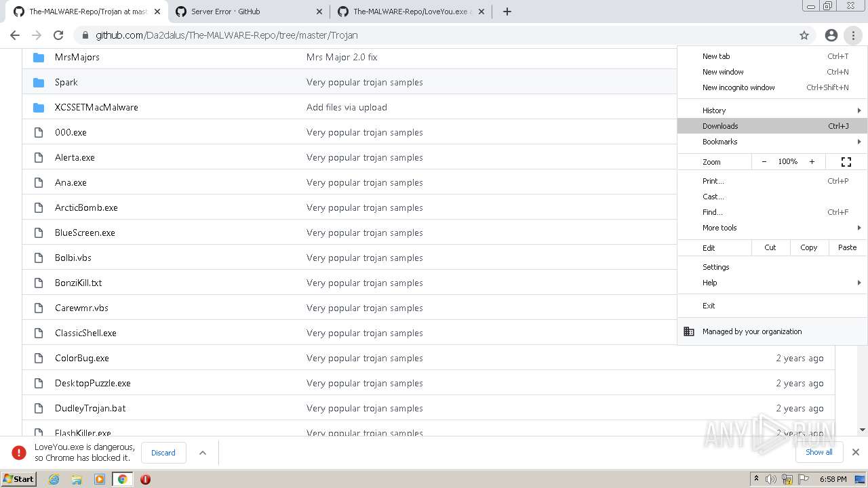This screenshot has height=488, width=868.
Task: Choose Find from the Chrome menu
Action: pyautogui.click(x=772, y=212)
